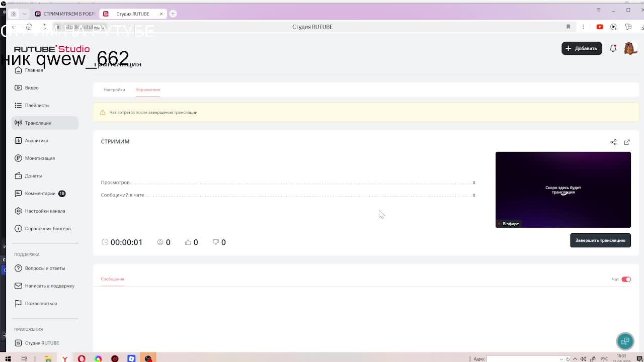Screen dimensions: 644x362
Task: Click the Просмотров statistic row
Action: coord(288,183)
